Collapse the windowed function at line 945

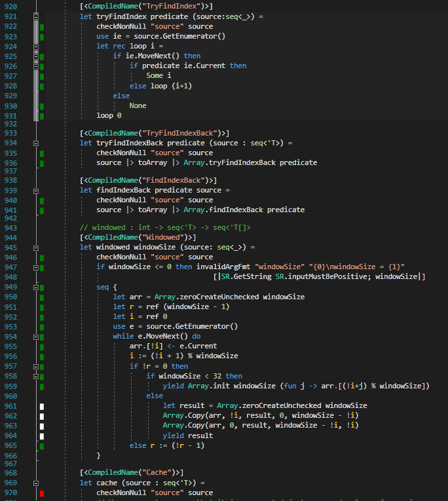(x=36, y=248)
